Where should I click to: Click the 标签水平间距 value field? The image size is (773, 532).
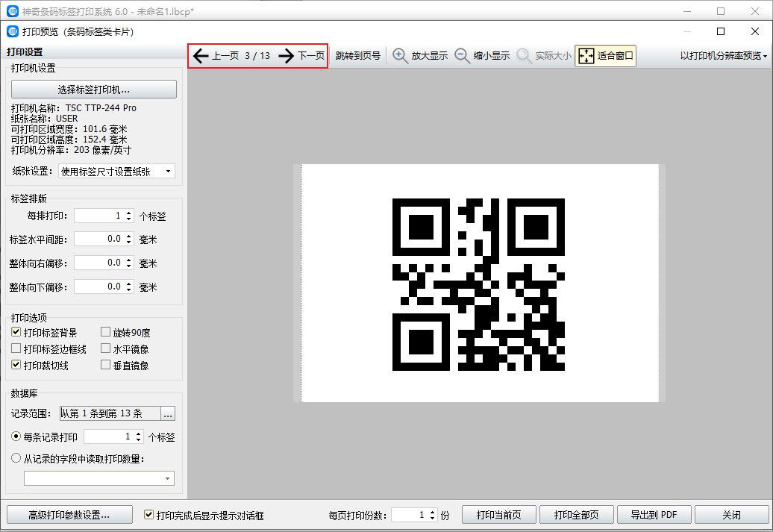click(x=99, y=239)
